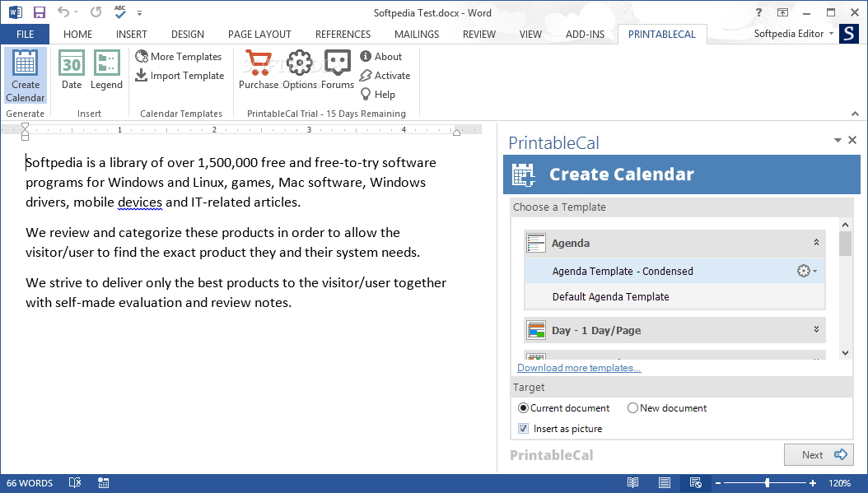Image resolution: width=868 pixels, height=493 pixels.
Task: Click the right indent marker on ruler
Action: 457,133
